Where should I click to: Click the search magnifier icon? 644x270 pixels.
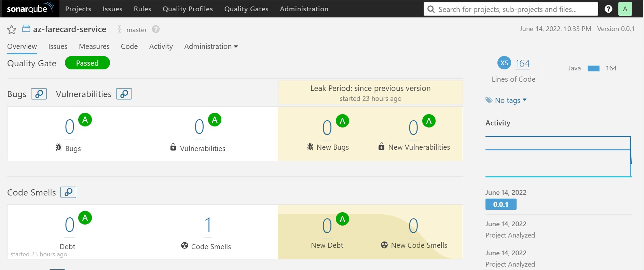point(431,9)
